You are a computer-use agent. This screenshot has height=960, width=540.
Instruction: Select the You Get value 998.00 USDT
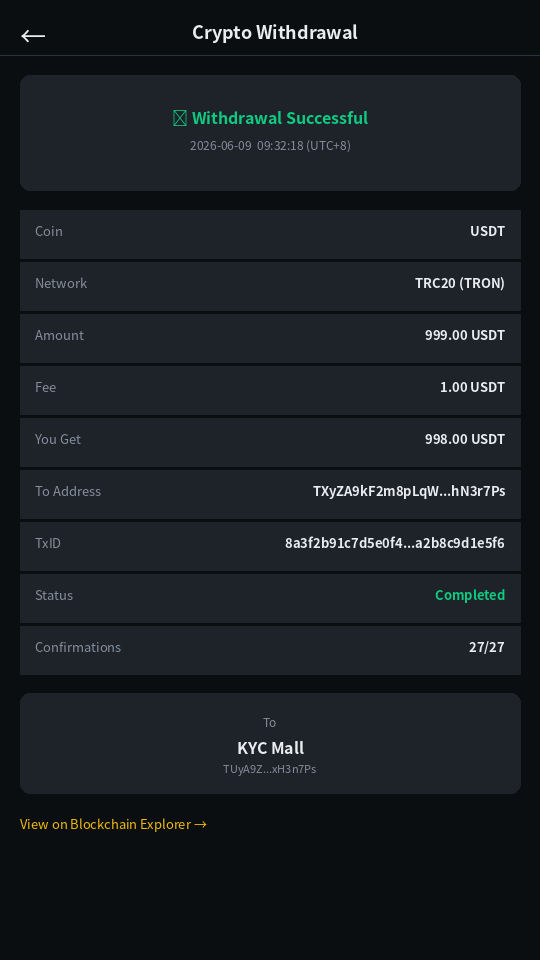point(465,439)
